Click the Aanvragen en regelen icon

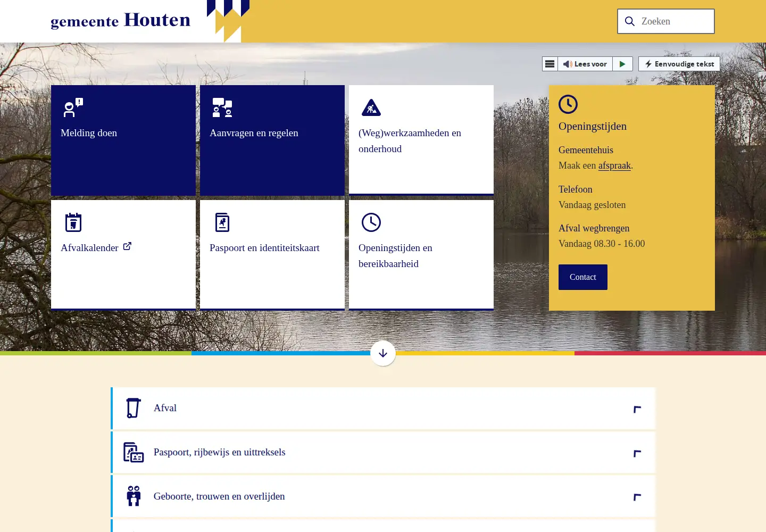coord(222,107)
